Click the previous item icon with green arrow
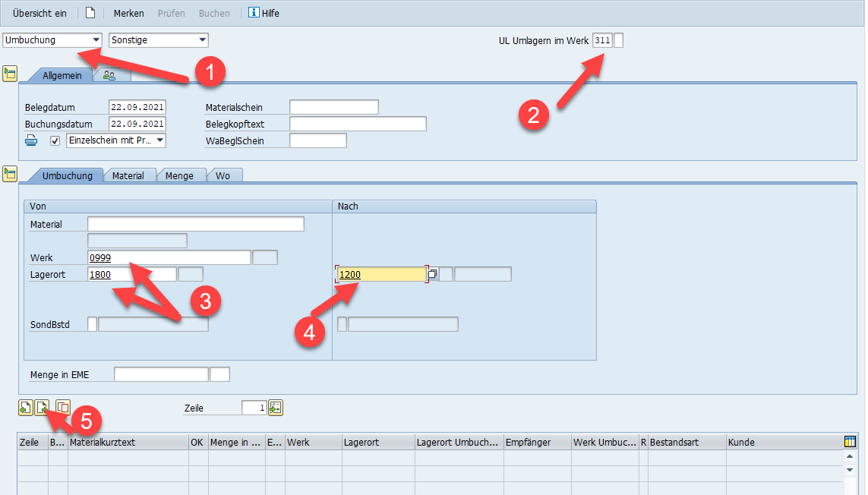Image resolution: width=868 pixels, height=495 pixels. (25, 407)
